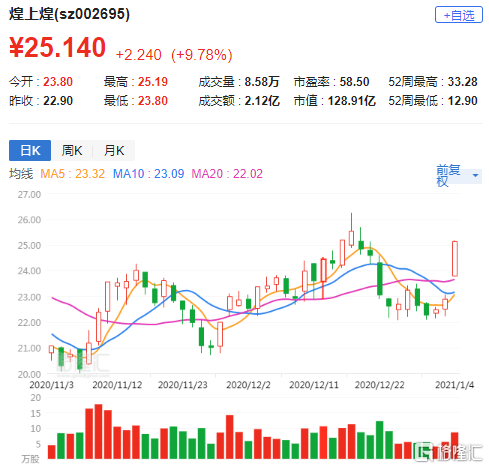Click the 市盈率 58.50 value
This screenshot has height=469, width=489.
coord(354,82)
